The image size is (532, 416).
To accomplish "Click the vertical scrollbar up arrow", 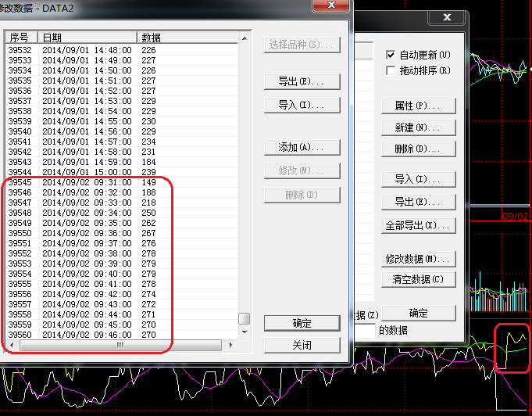I will (x=245, y=38).
